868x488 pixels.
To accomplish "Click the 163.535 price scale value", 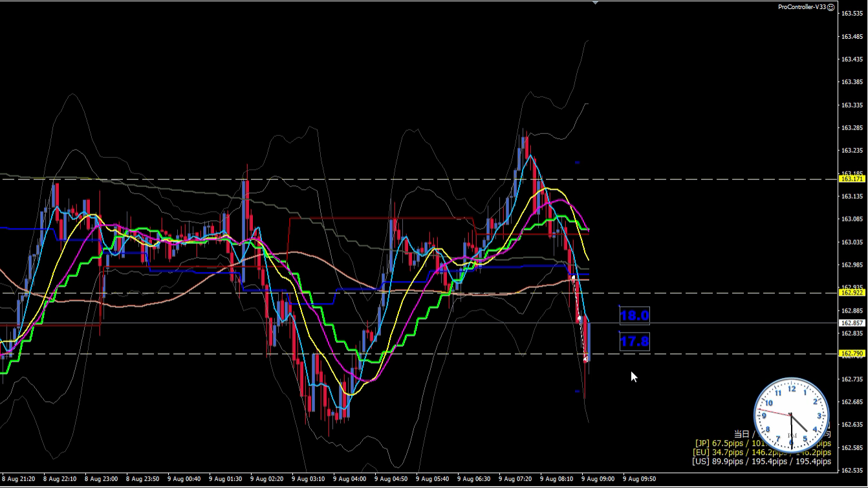I will 852,13.
